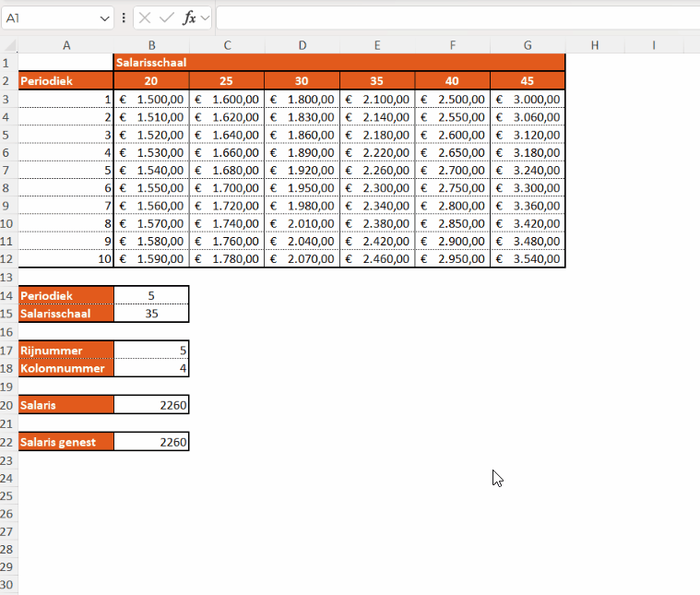The image size is (700, 595).
Task: Select row 23 header
Action: click(9, 460)
